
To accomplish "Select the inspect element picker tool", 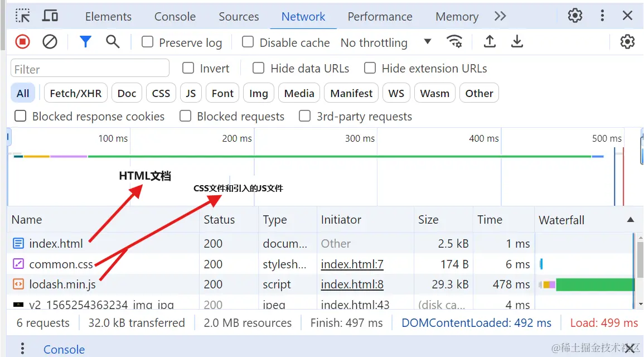I will pos(23,16).
